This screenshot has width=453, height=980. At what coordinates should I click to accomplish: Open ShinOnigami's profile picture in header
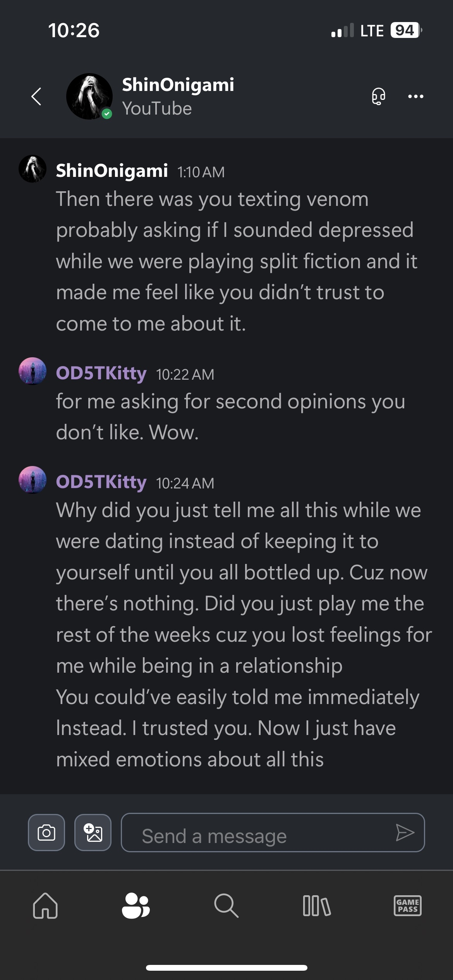coord(89,96)
